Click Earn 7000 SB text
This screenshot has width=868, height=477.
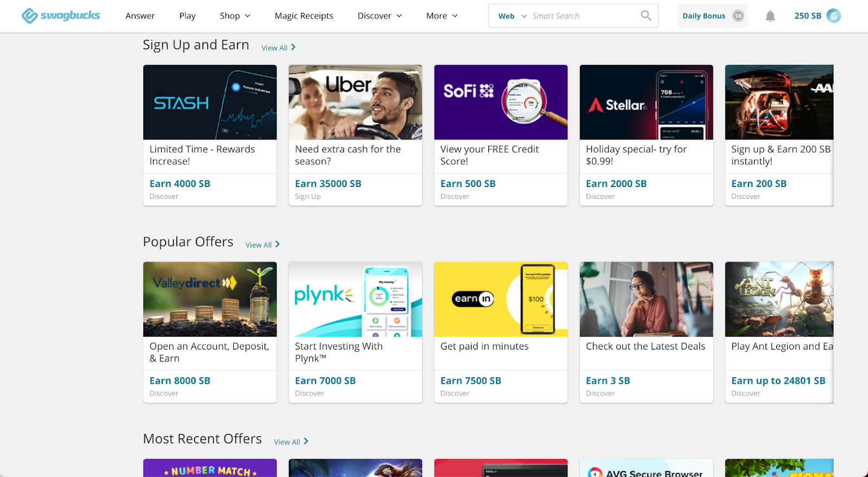click(325, 381)
